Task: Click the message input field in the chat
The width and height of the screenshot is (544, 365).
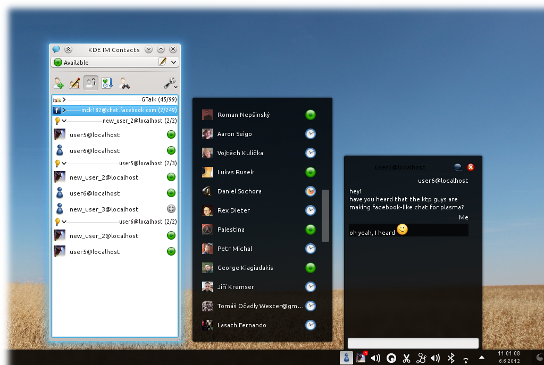Action: point(413,343)
